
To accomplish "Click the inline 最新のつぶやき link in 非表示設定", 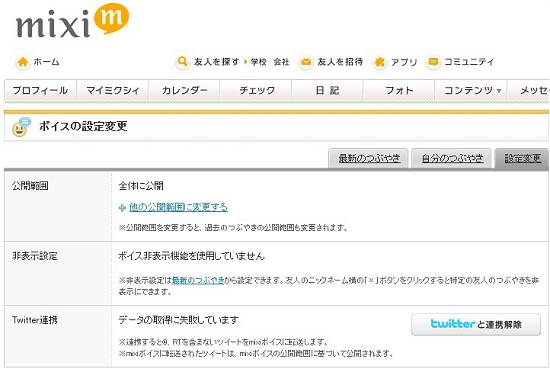I will point(198,280).
